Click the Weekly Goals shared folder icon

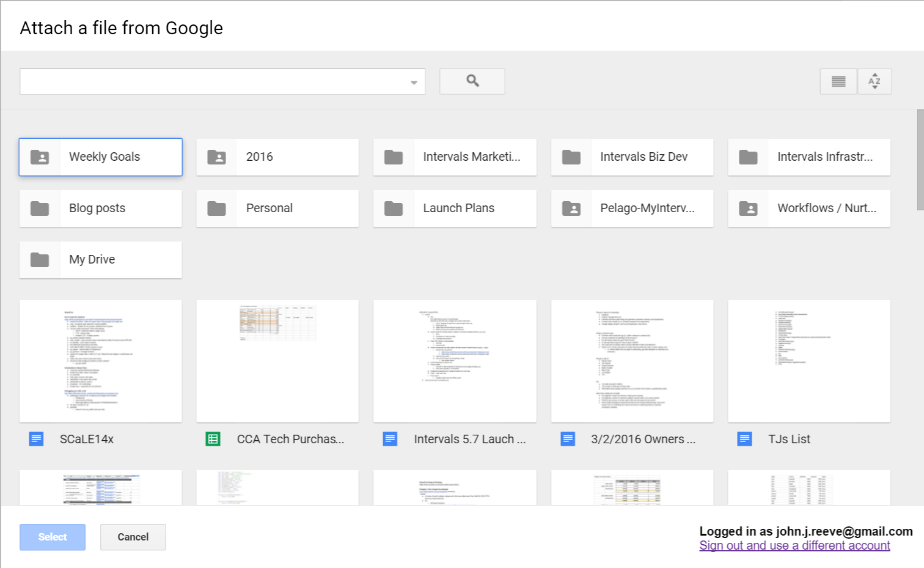40,157
